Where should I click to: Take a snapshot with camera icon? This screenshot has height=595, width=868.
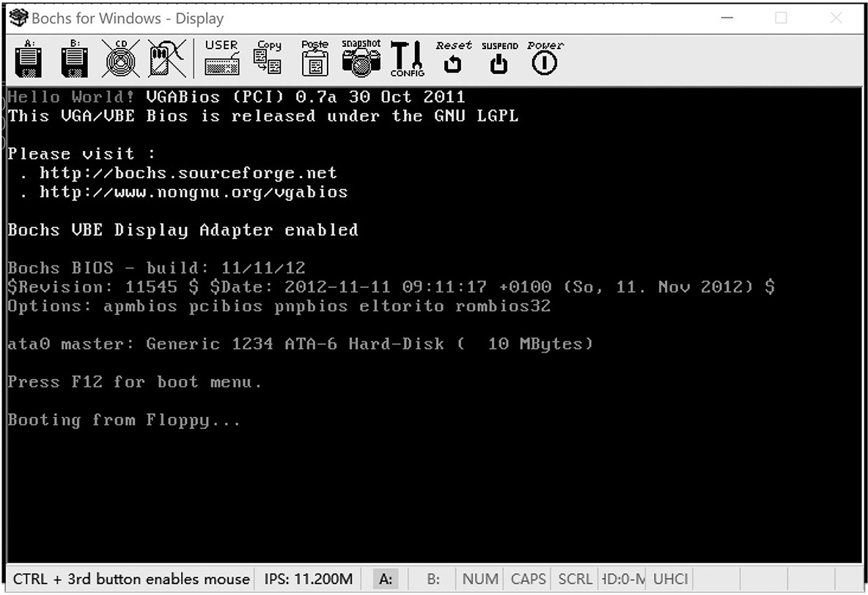point(361,58)
